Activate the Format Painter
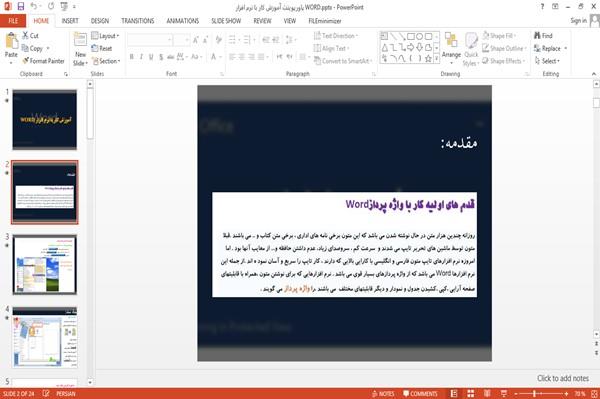This screenshot has width=600, height=399. tap(44, 61)
